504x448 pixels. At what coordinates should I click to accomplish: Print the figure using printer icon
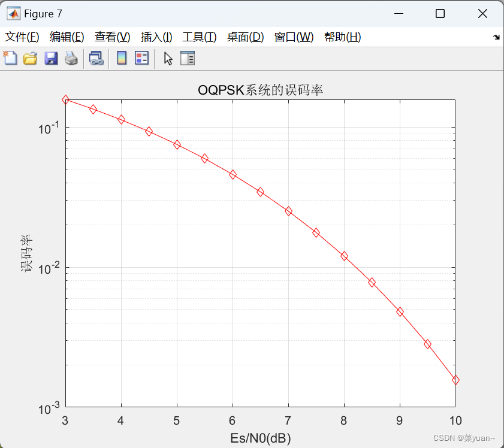pos(71,58)
